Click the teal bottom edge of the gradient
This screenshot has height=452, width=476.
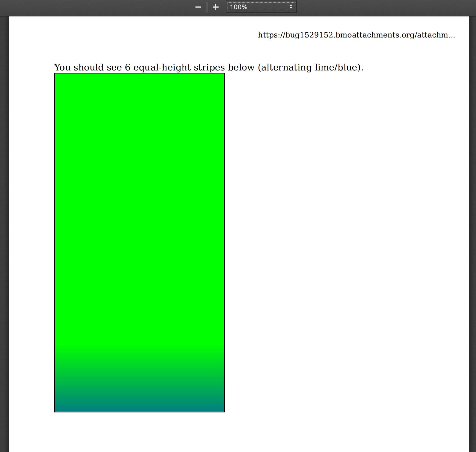pyautogui.click(x=139, y=406)
